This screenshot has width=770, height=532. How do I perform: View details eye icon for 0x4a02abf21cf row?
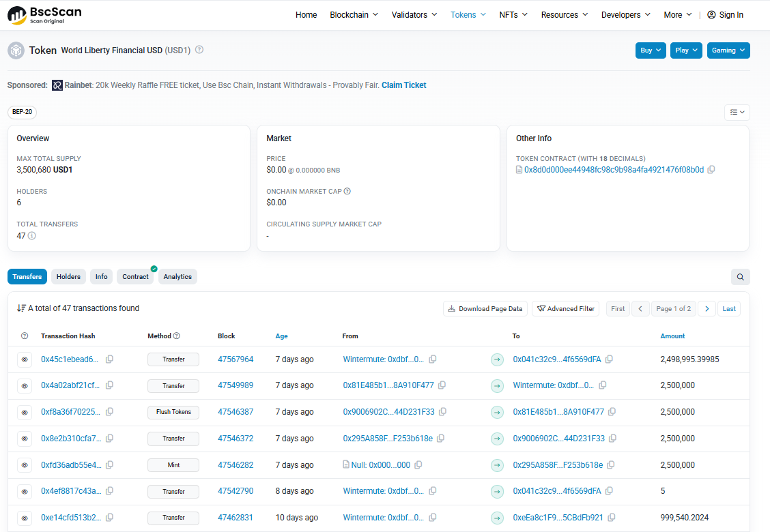click(x=25, y=386)
